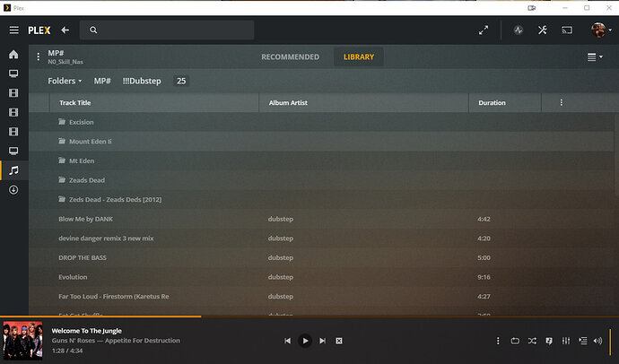Viewport: 619px width, 364px height.
Task: Click the Plex window camera titlebar icon
Action: [x=532, y=8]
